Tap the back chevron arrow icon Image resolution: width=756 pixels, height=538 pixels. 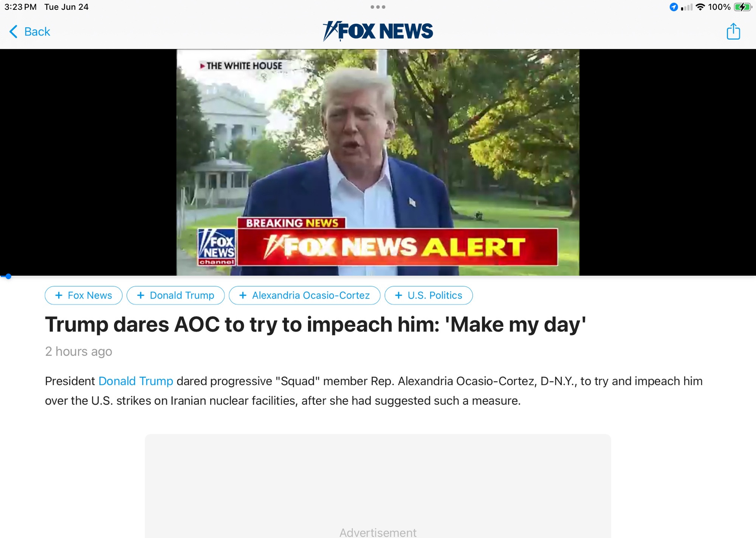click(13, 31)
